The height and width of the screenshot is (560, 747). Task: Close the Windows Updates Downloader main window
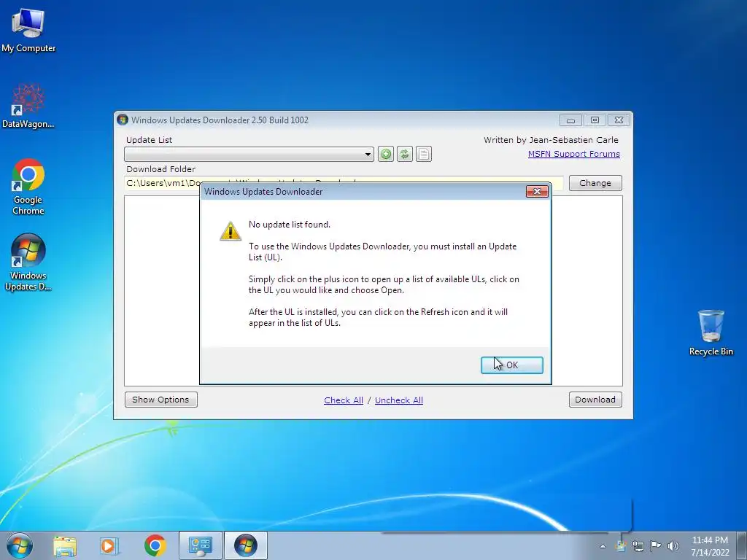pyautogui.click(x=619, y=120)
